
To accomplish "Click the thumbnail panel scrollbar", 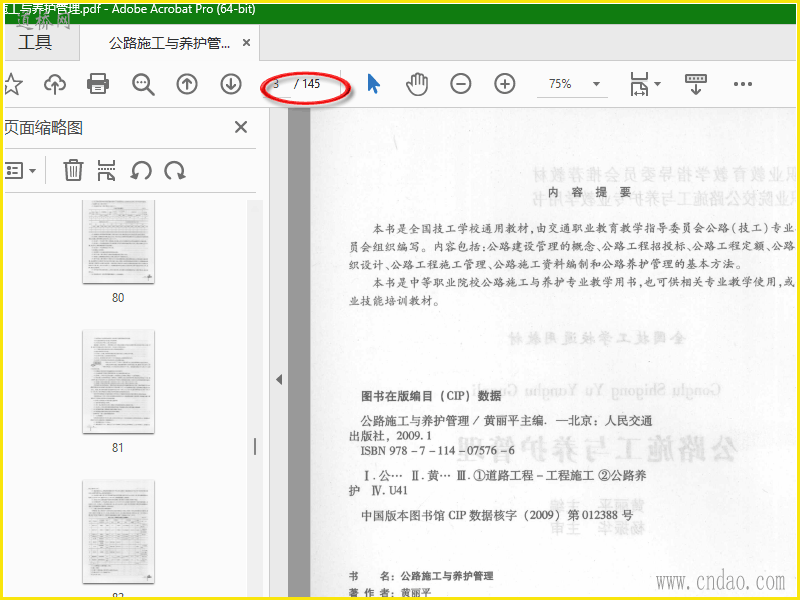I will tap(255, 446).
